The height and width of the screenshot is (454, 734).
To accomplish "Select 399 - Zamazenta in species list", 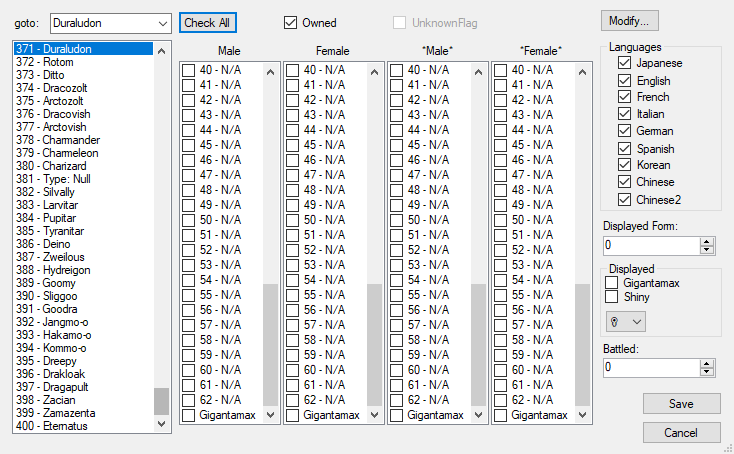I will pos(84,413).
